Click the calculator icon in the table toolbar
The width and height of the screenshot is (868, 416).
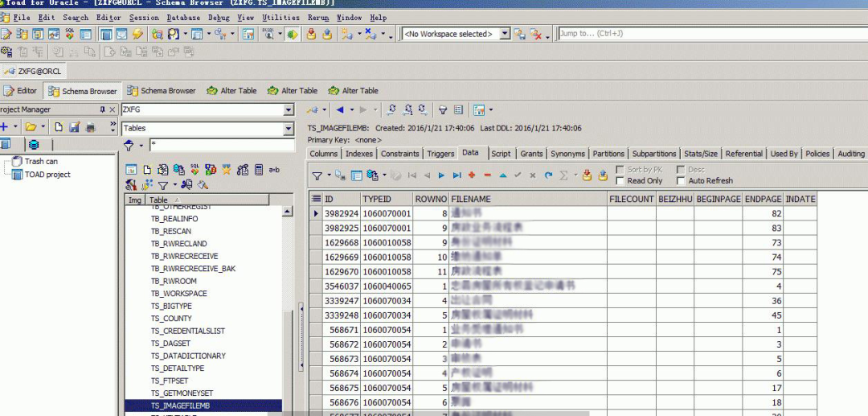259,170
